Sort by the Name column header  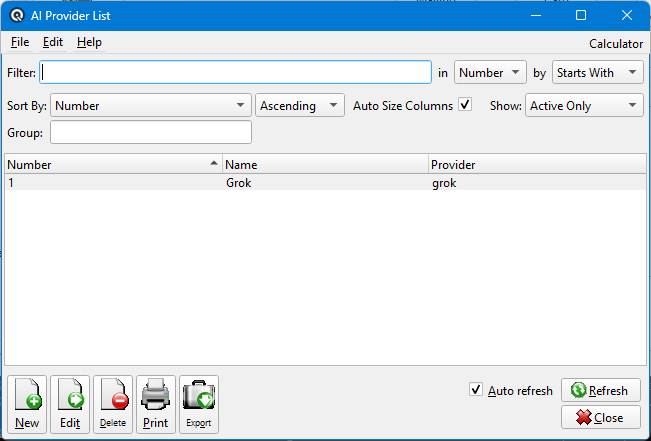326,164
